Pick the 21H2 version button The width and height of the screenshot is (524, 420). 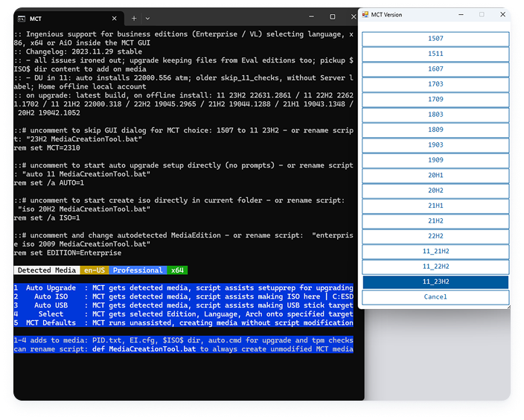[x=435, y=221]
